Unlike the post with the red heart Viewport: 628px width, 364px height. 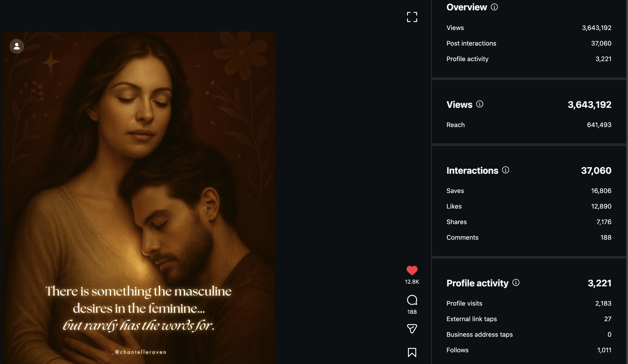pos(412,270)
